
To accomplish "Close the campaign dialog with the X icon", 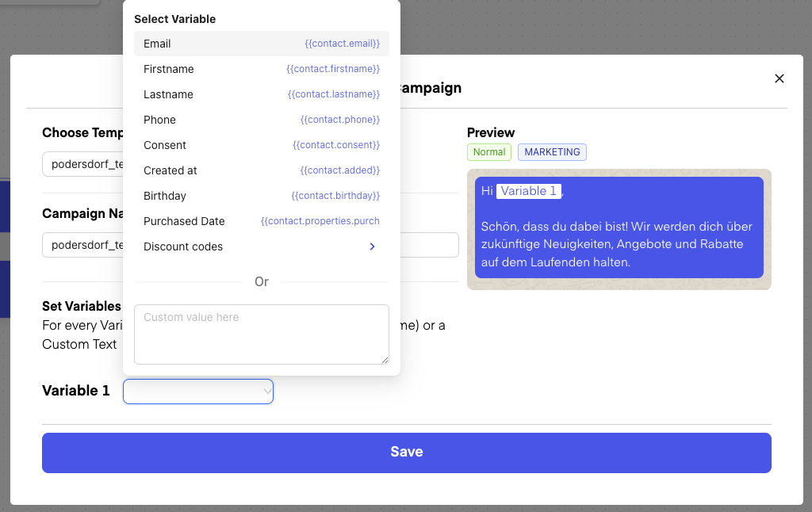I will [779, 78].
